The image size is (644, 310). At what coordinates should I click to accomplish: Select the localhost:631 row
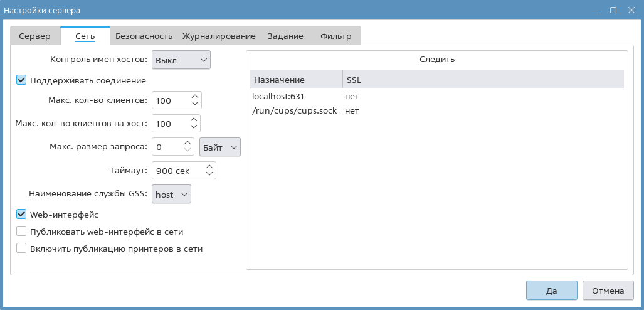278,97
